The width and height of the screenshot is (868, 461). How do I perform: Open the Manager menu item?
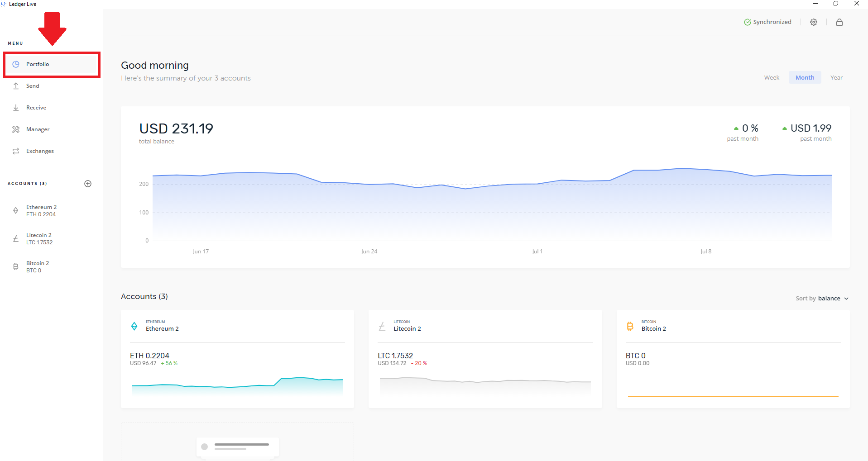(x=52, y=129)
